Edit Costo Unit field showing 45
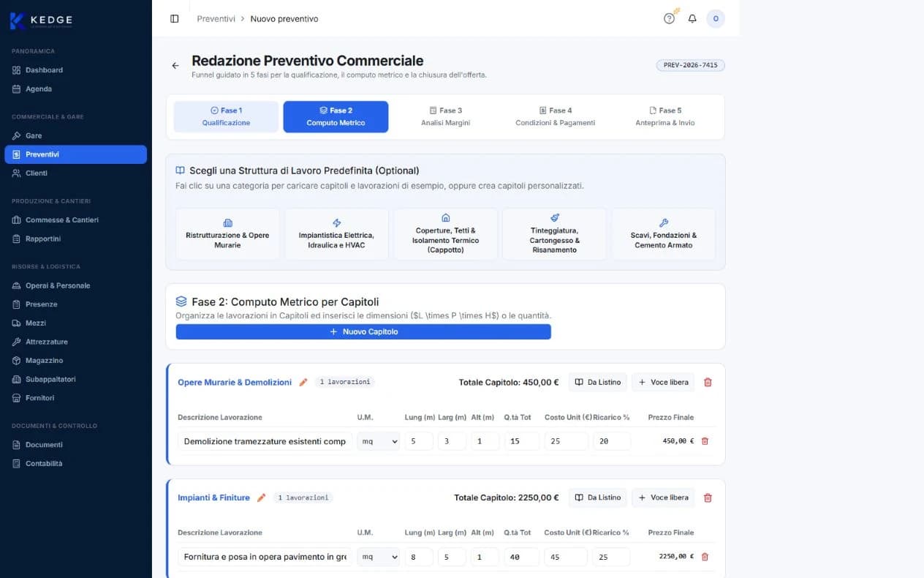Screen dimensions: 924x578 [566, 557]
